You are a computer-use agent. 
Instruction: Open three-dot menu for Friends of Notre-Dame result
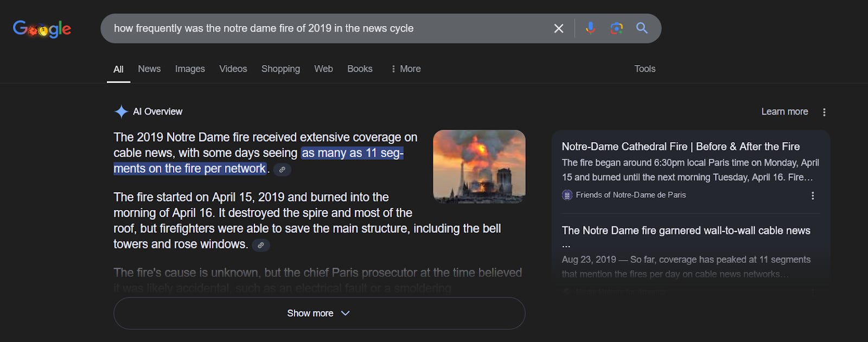pyautogui.click(x=813, y=195)
